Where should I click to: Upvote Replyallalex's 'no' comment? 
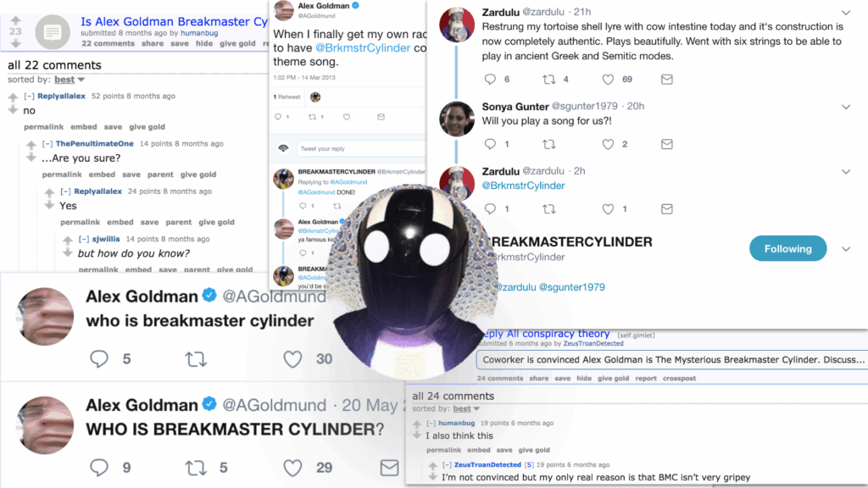click(14, 97)
